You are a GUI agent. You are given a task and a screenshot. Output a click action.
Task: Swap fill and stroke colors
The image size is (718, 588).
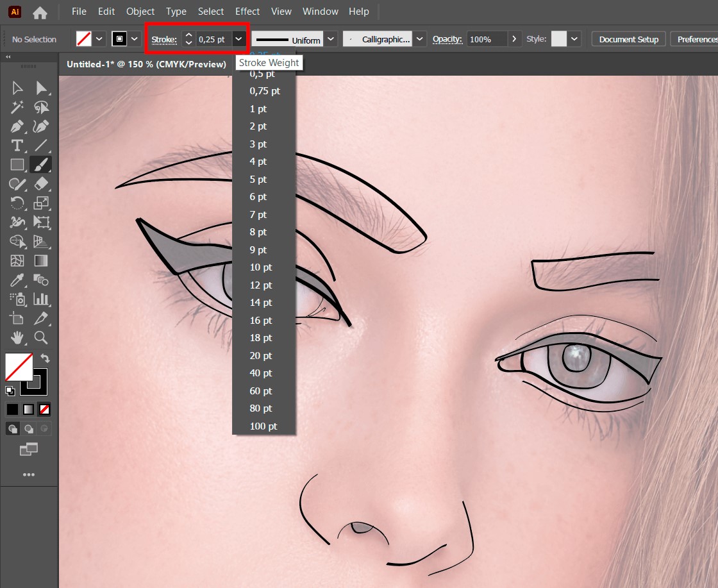pyautogui.click(x=45, y=358)
